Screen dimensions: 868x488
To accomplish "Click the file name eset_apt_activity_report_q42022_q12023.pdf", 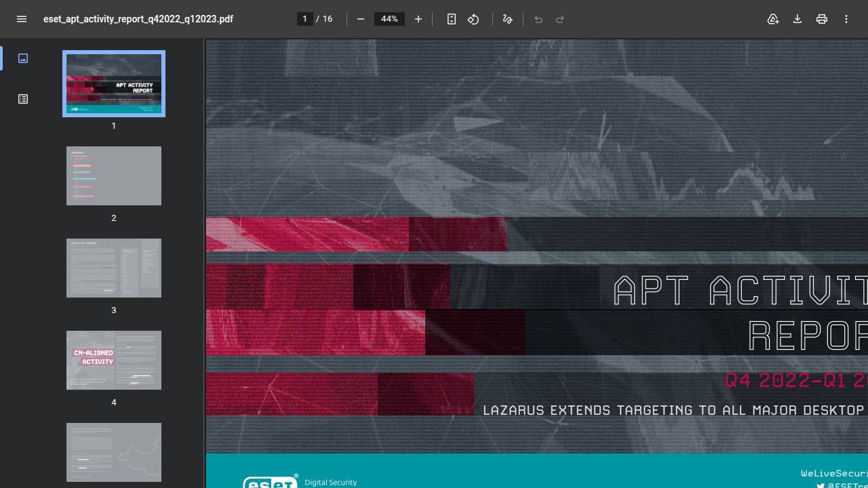I will (138, 19).
